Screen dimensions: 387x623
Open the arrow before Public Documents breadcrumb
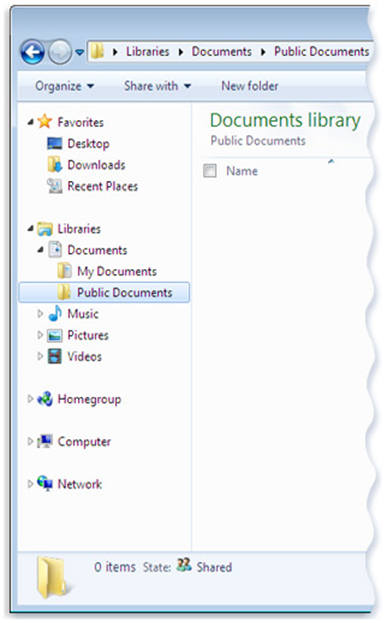(x=263, y=52)
